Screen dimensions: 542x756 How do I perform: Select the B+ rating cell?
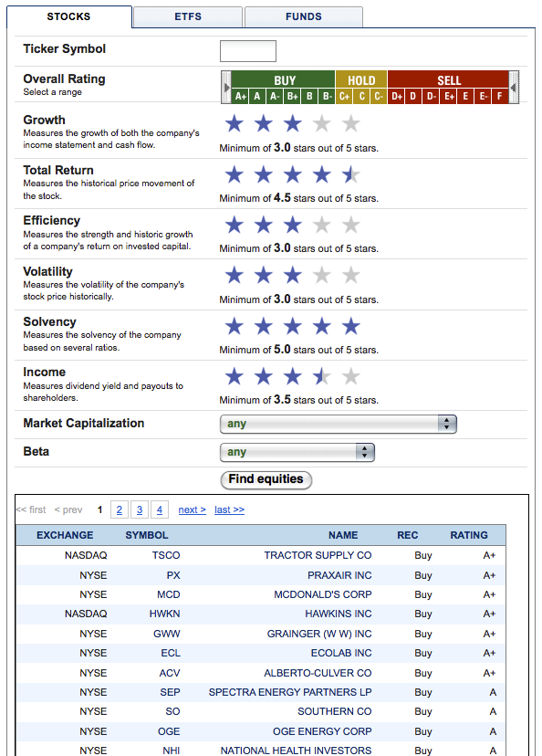[292, 96]
